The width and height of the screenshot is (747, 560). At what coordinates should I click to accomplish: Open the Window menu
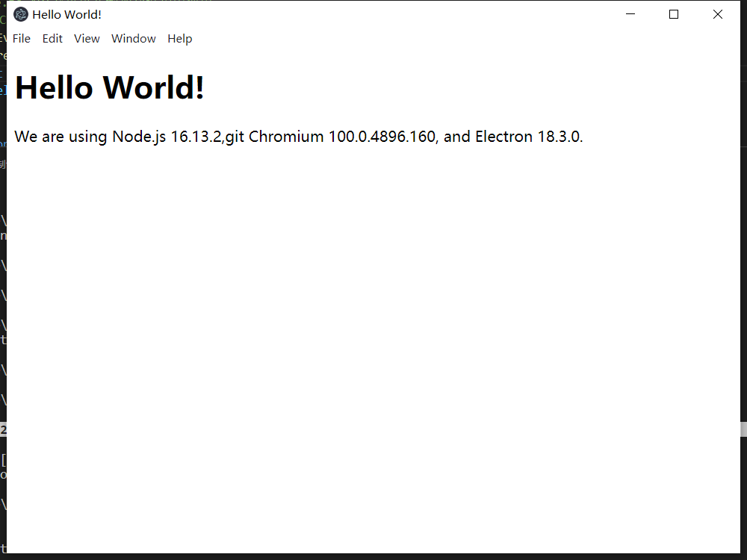click(x=134, y=39)
